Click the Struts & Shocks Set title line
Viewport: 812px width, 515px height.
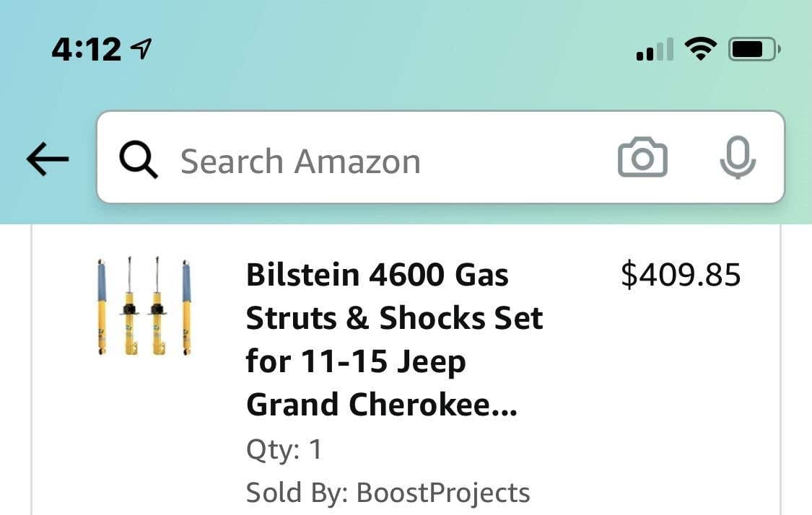394,318
